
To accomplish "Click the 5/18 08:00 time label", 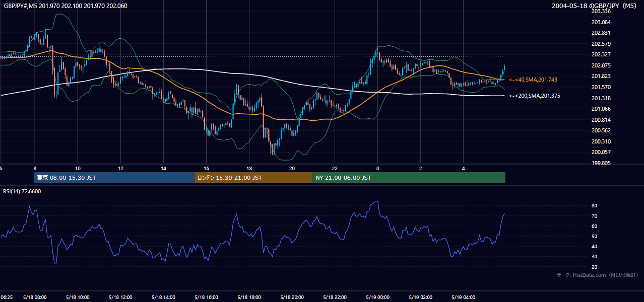I will pyautogui.click(x=35, y=297).
